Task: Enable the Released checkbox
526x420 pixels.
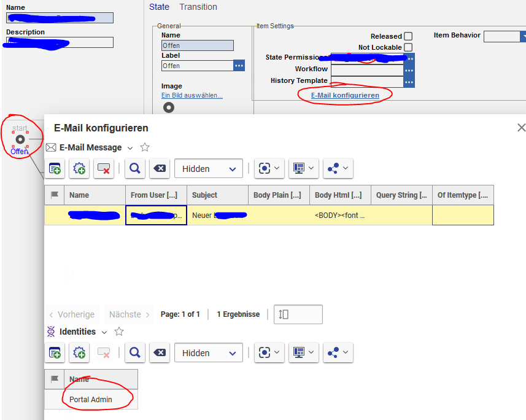Action: 408,36
